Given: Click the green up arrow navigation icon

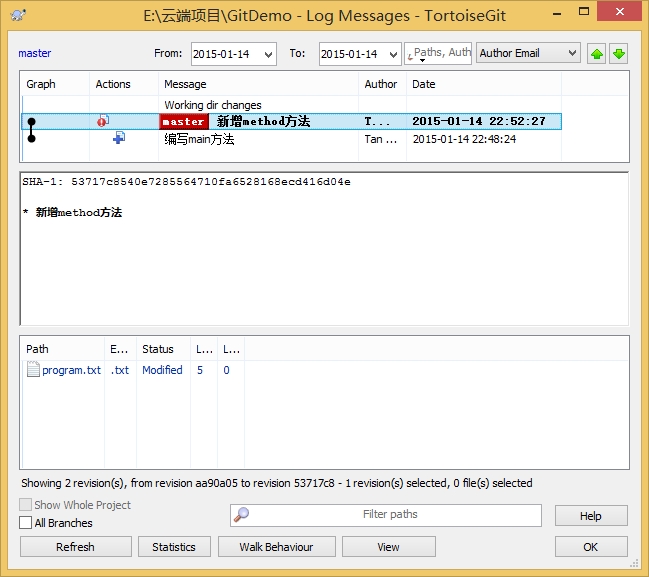Looking at the screenshot, I should coord(597,53).
